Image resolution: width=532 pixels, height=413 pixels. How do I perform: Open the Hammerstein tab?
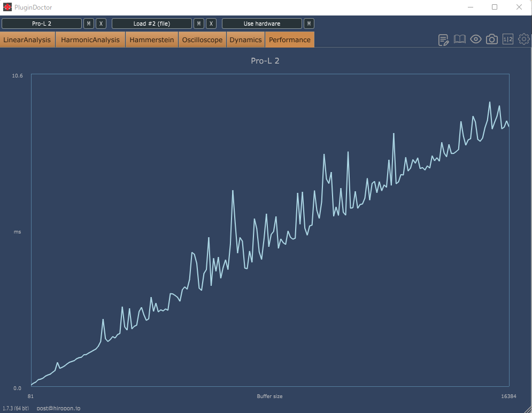152,40
